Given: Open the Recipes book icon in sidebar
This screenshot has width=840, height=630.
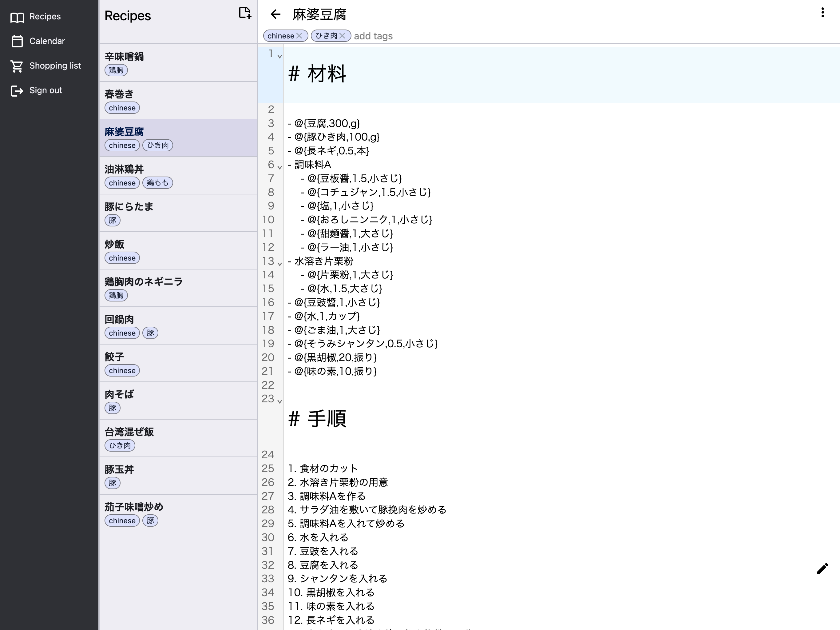Looking at the screenshot, I should pyautogui.click(x=17, y=17).
